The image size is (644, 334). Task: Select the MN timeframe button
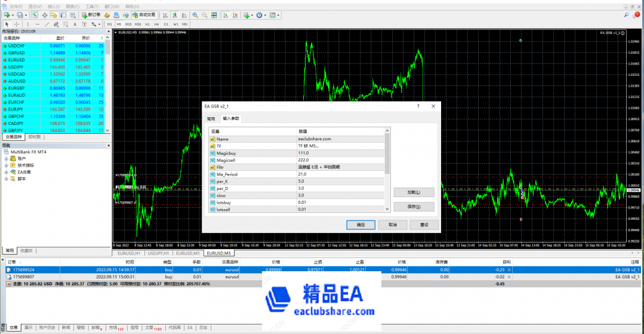[x=184, y=24]
